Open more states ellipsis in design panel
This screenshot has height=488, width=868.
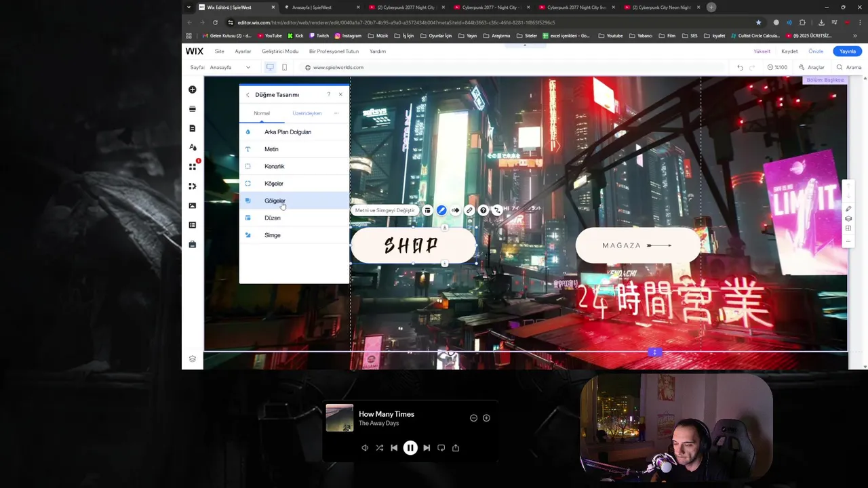pyautogui.click(x=336, y=113)
